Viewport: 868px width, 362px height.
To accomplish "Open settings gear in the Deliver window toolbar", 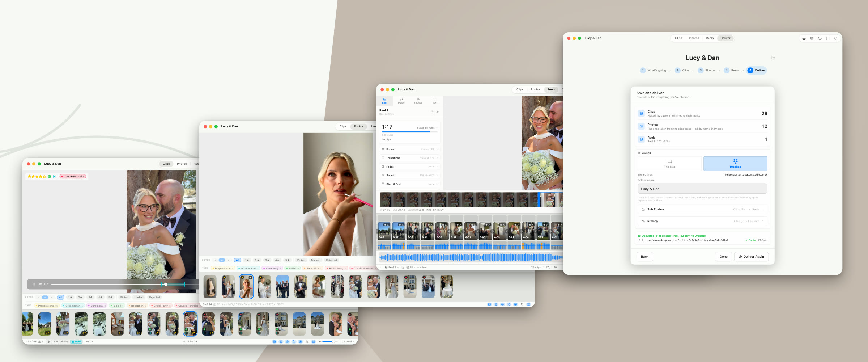I will (x=812, y=38).
